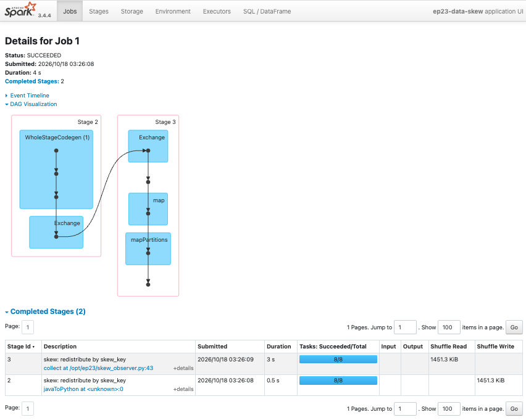Focus the bottom Jump to page field

click(x=405, y=409)
